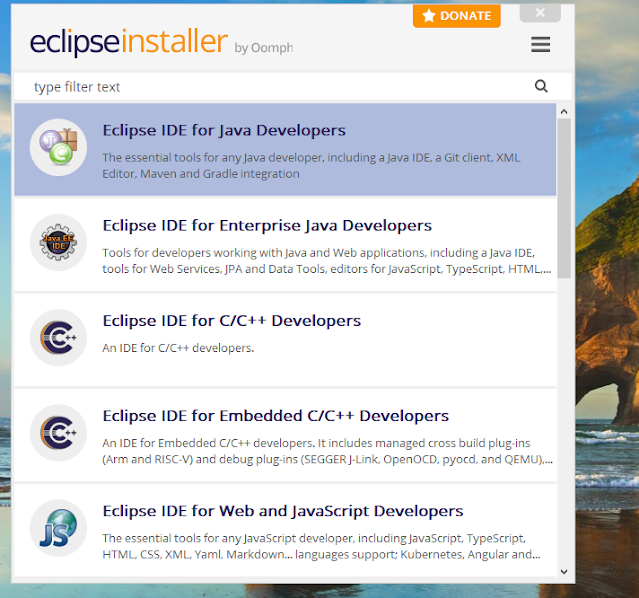Click the DONATE button
639x598 pixels.
pos(456,16)
